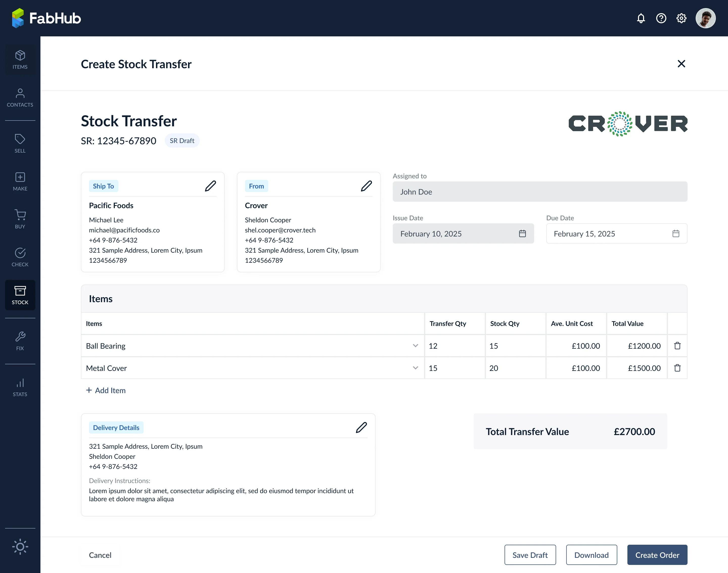The width and height of the screenshot is (728, 573).
Task: Edit Ball Bearing transfer quantity 12
Action: [455, 346]
